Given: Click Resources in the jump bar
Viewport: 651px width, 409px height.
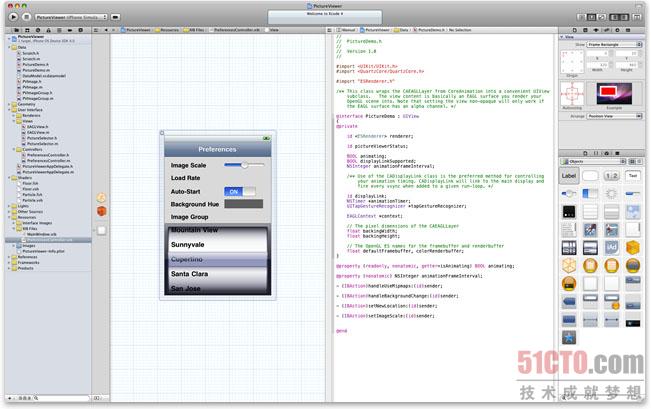Looking at the screenshot, I should pos(167,30).
